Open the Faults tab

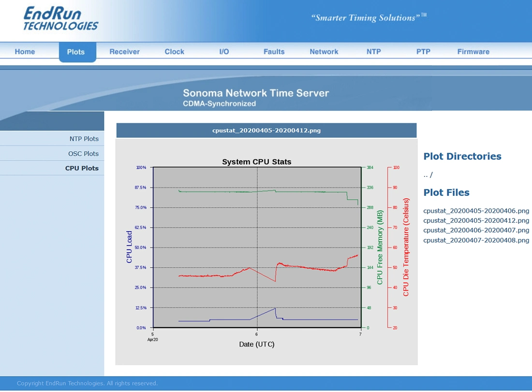click(x=274, y=52)
